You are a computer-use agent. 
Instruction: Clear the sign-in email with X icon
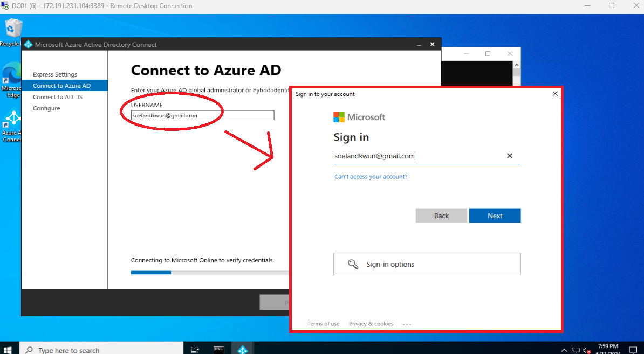point(509,156)
